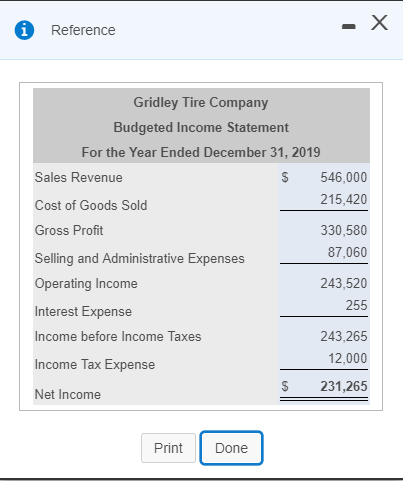The height and width of the screenshot is (481, 403).
Task: Click the 243,520 operating income value
Action: point(344,283)
